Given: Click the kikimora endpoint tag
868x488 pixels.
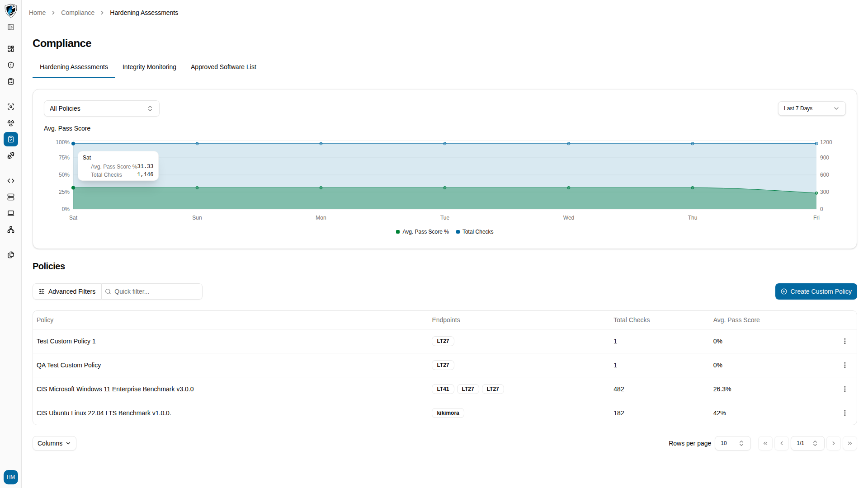Looking at the screenshot, I should (x=448, y=413).
